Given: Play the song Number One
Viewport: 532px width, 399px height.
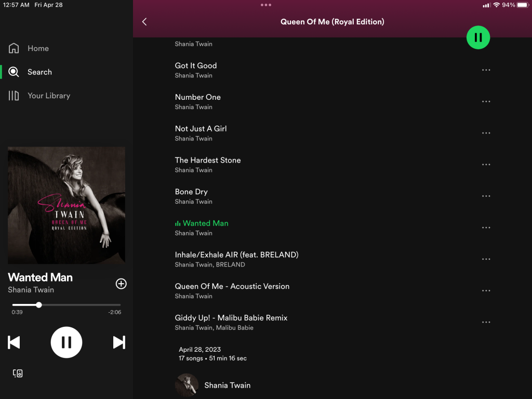Looking at the screenshot, I should [x=198, y=97].
